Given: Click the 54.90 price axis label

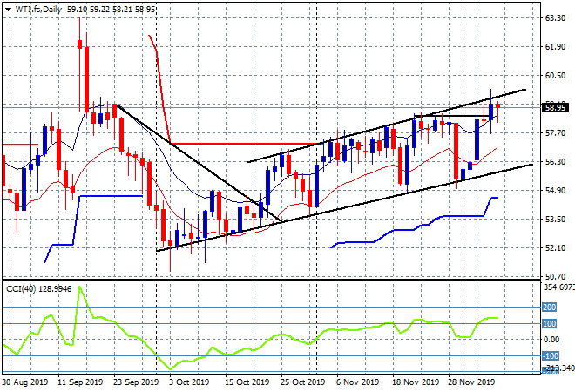Looking at the screenshot, I should pos(555,190).
